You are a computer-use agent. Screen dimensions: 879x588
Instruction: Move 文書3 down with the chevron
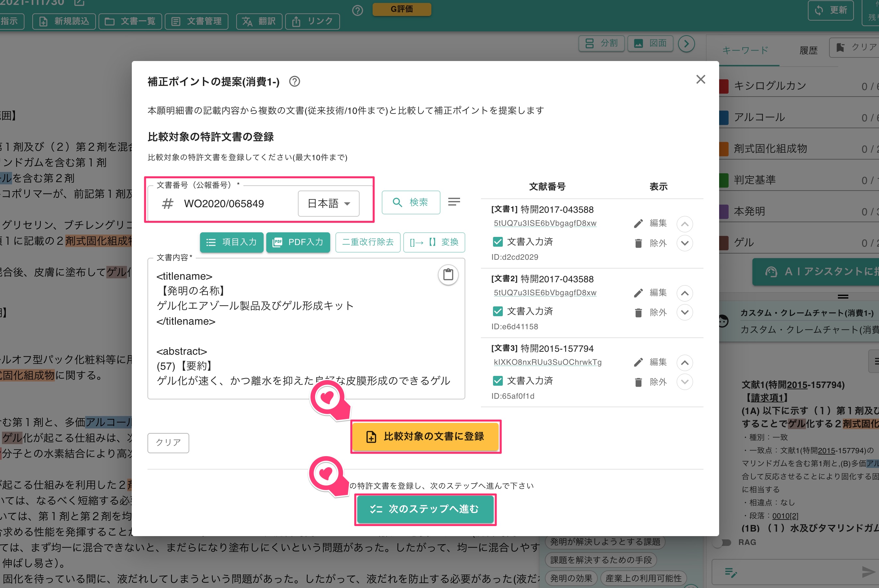point(685,382)
